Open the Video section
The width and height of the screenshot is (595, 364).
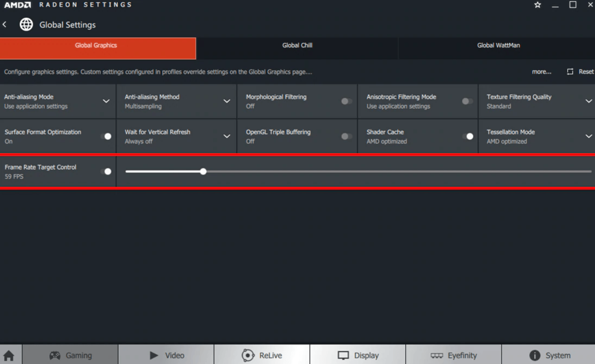pos(166,354)
